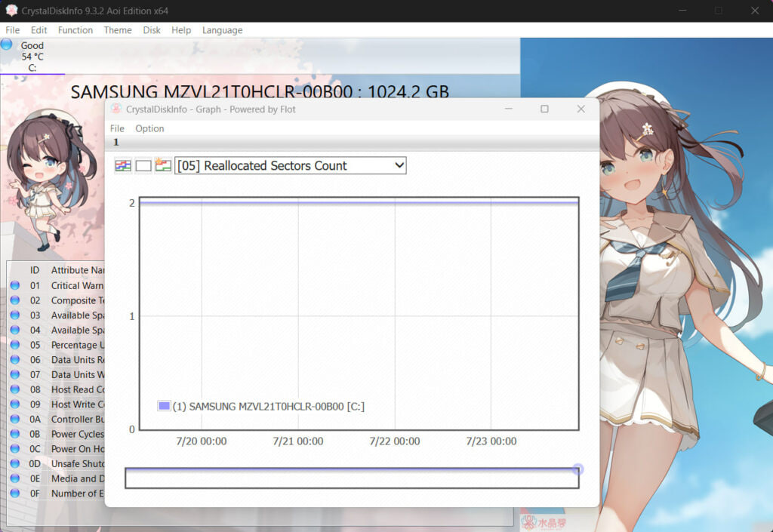Select the Unsafe Shut attribute row text
The width and height of the screenshot is (773, 532).
click(x=78, y=463)
